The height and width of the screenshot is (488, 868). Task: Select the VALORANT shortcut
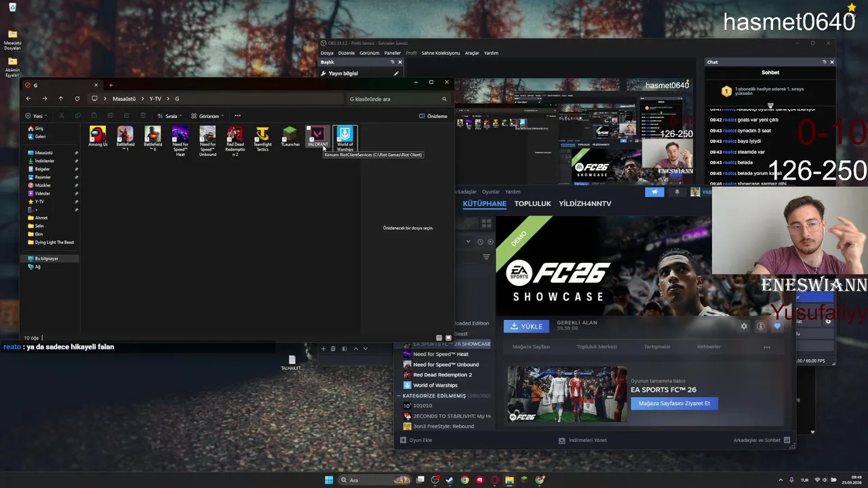click(317, 137)
